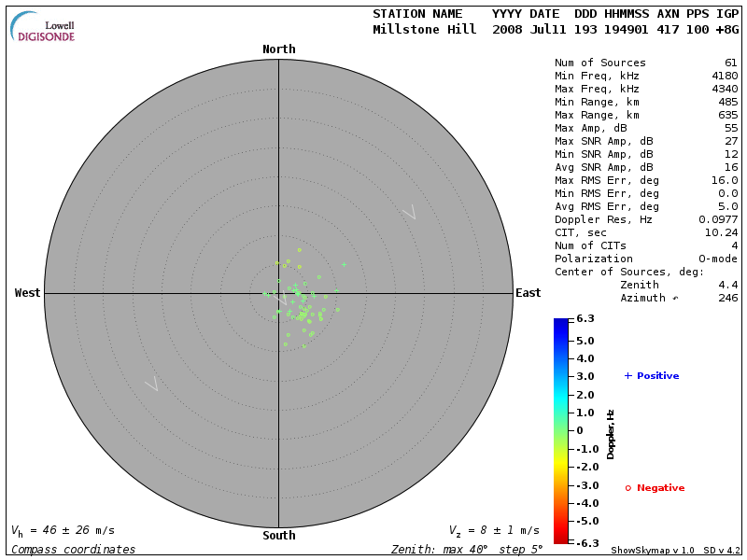The width and height of the screenshot is (747, 560).
Task: Click the V-shaped marker in the northeast quadrant
Action: [408, 213]
